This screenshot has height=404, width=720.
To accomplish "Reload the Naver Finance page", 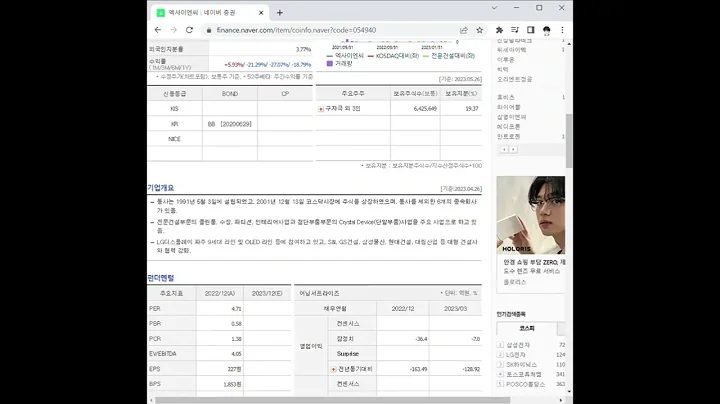I will pos(189,30).
